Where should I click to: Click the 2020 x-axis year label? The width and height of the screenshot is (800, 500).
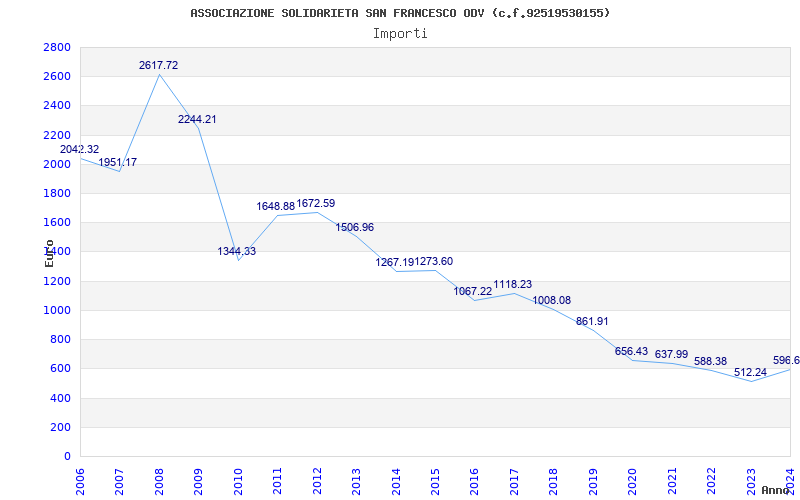point(633,482)
